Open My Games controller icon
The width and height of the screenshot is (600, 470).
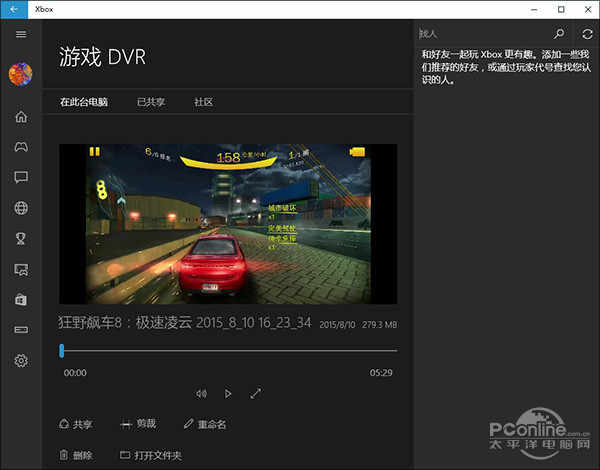click(x=20, y=147)
